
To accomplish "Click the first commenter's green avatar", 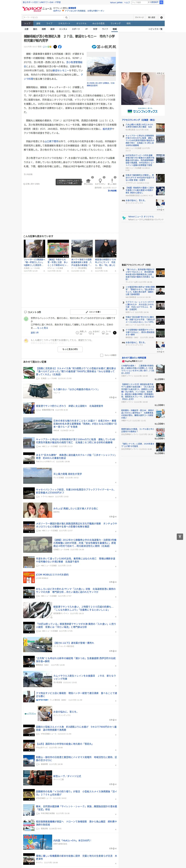I will pyautogui.click(x=26, y=319).
